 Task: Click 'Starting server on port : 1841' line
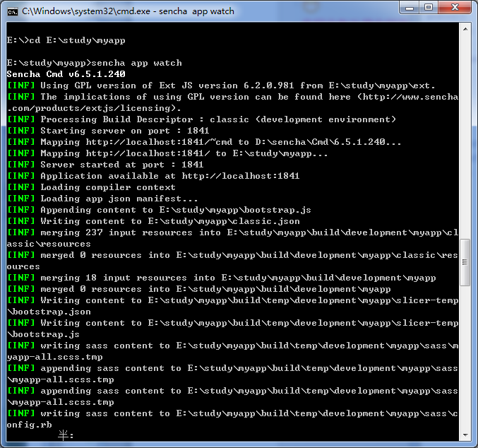point(108,131)
